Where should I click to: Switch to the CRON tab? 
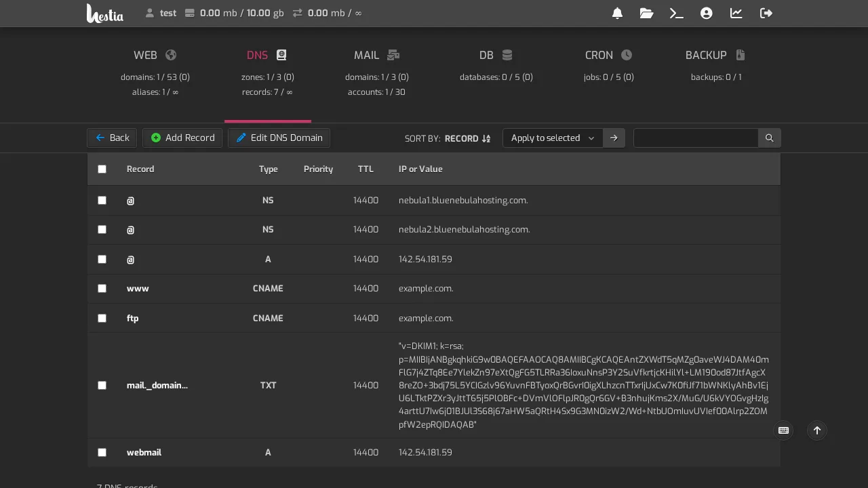[x=609, y=74]
